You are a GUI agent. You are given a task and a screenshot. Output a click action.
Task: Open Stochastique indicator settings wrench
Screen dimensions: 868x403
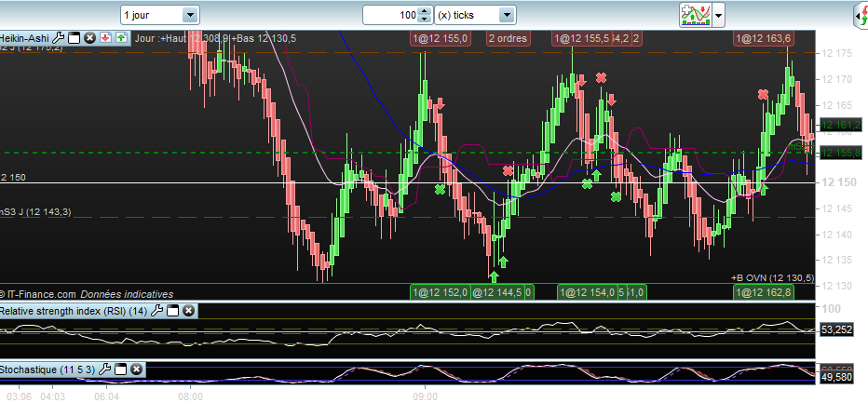coord(106,369)
